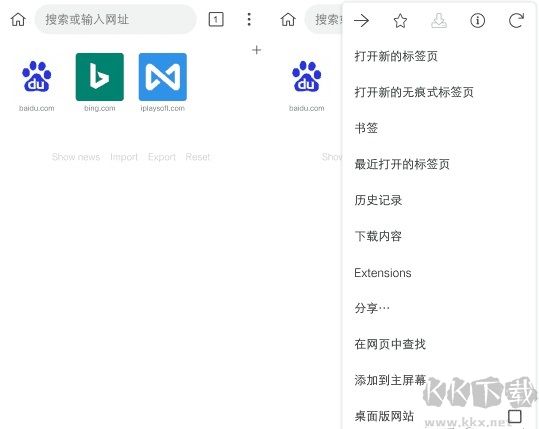Open the tab switcher showing 1 tab

click(x=216, y=19)
